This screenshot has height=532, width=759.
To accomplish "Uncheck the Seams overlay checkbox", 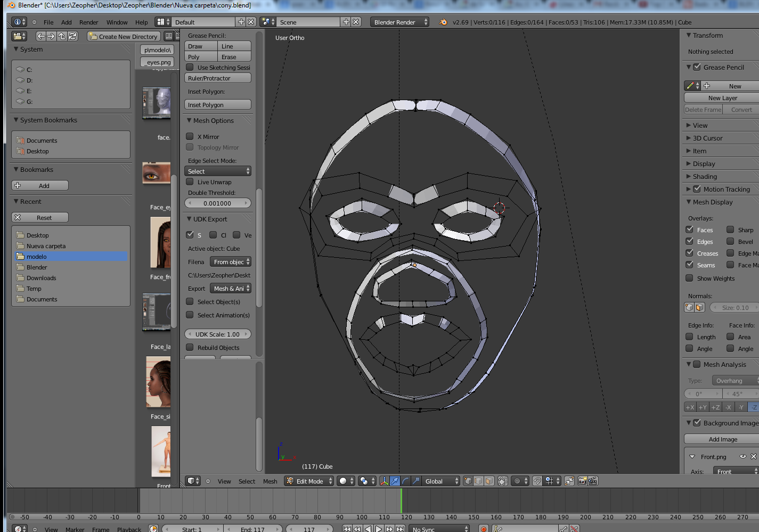I will pos(689,265).
